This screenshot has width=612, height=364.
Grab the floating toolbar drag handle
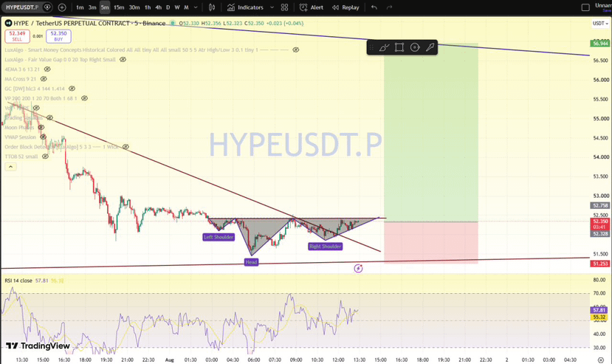point(371,47)
